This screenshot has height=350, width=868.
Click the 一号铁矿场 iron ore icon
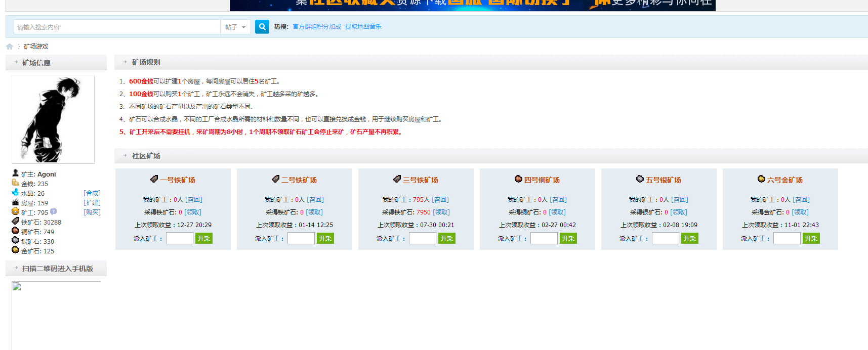154,179
